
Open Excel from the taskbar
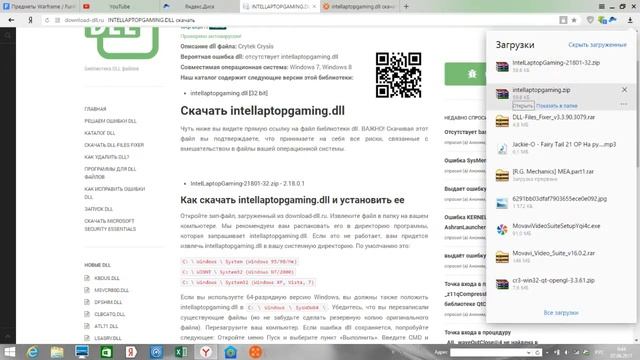pyautogui.click(x=181, y=352)
